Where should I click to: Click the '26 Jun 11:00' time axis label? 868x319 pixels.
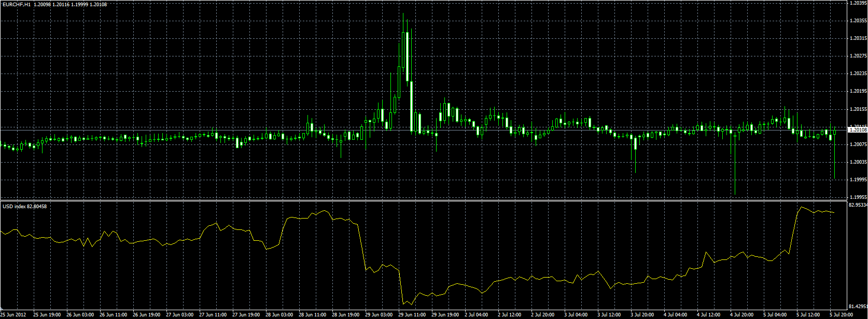[x=114, y=315]
